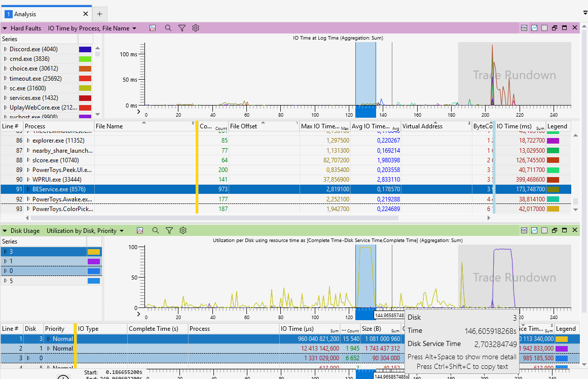Click the search icon in Disk Usage header
This screenshot has width=588, height=379.
155,230
